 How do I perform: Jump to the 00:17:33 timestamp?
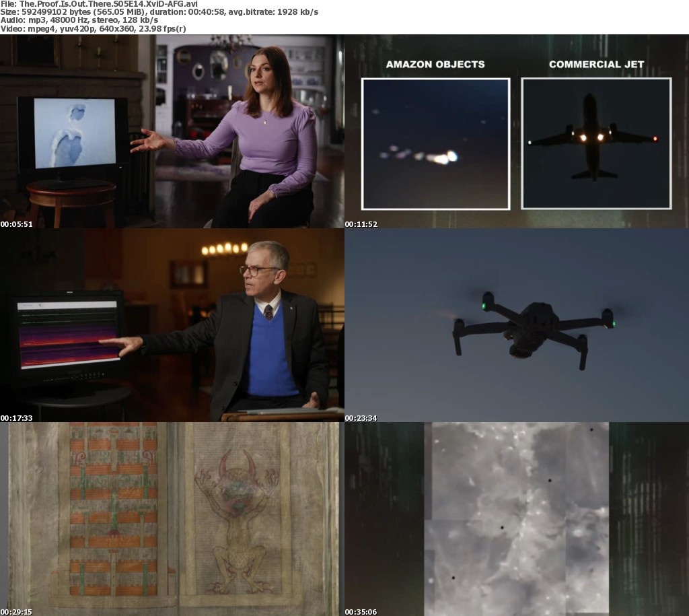[x=17, y=417]
